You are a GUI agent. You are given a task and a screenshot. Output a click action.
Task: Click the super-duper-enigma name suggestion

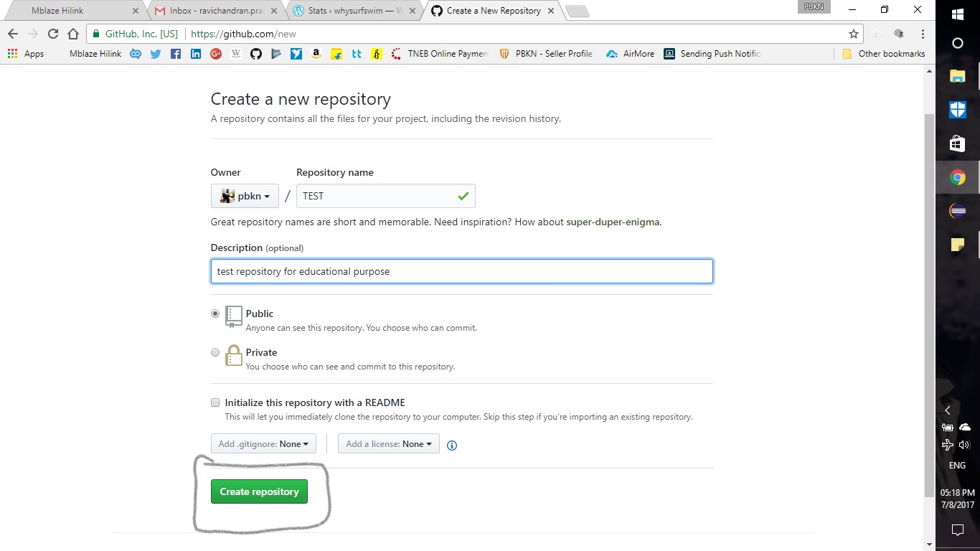point(613,222)
